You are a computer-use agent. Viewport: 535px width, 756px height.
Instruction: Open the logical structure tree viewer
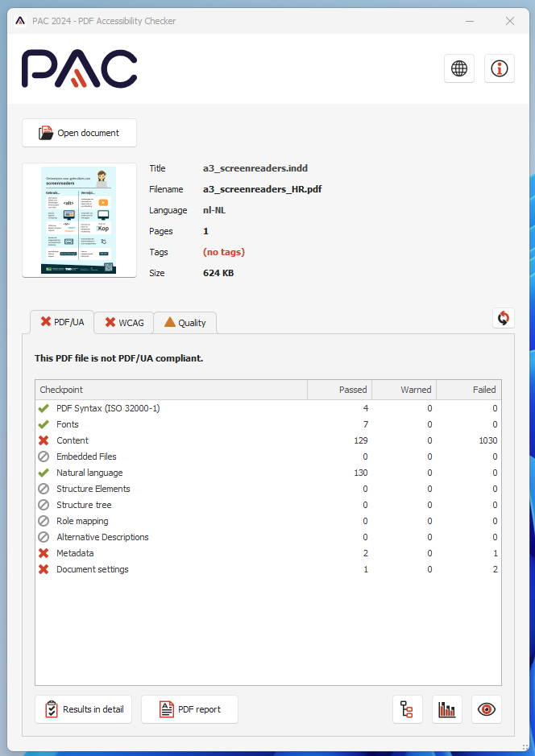(407, 709)
